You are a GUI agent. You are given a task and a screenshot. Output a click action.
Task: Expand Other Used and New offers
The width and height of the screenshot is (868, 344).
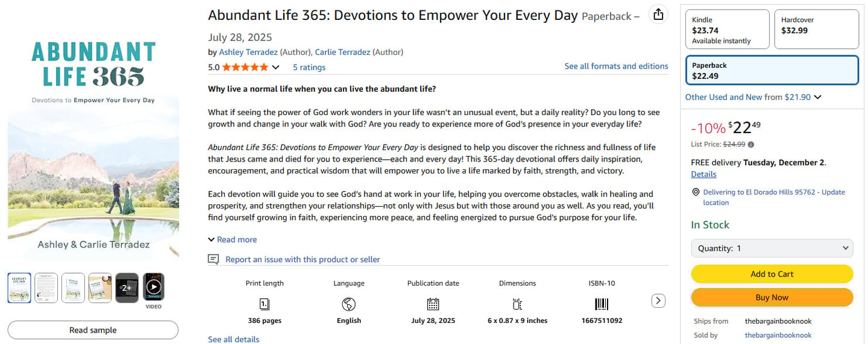[x=753, y=97]
